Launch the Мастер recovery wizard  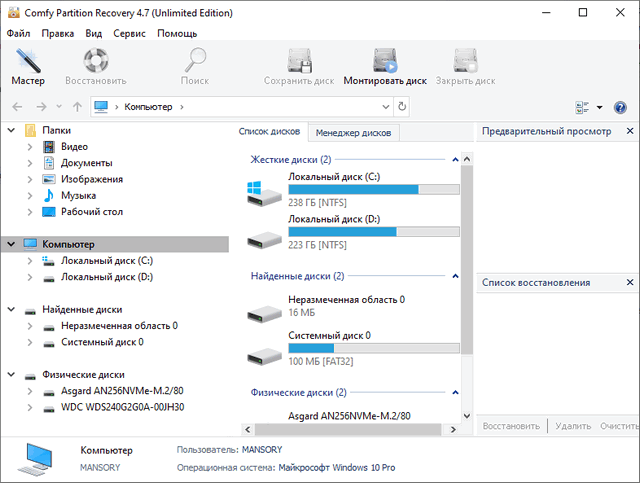coord(28,66)
